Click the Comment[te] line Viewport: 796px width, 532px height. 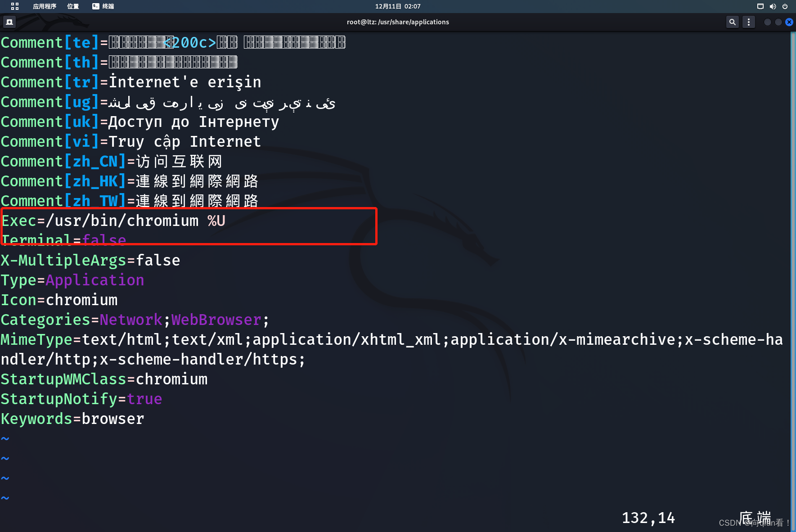[x=173, y=42]
